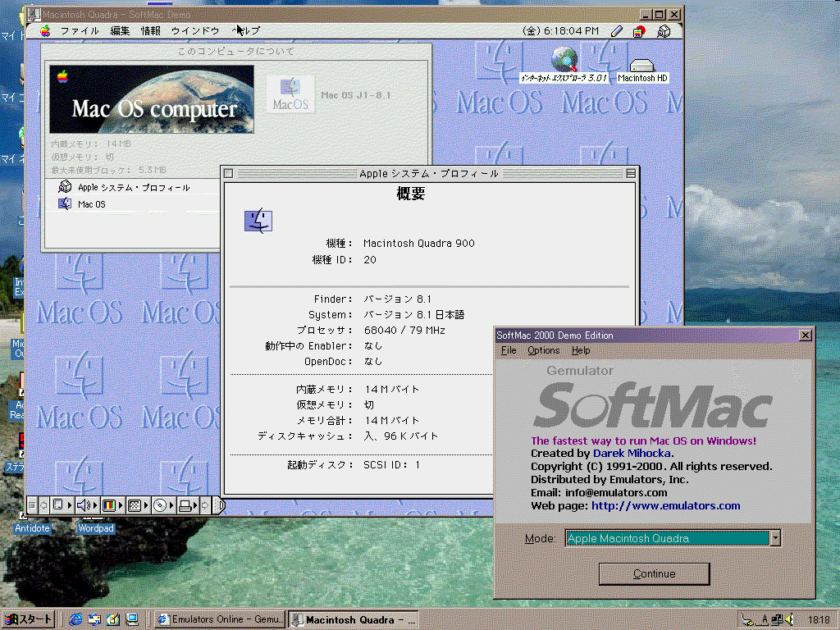Select the Mac OS row in the list
The width and height of the screenshot is (840, 630).
(x=83, y=204)
